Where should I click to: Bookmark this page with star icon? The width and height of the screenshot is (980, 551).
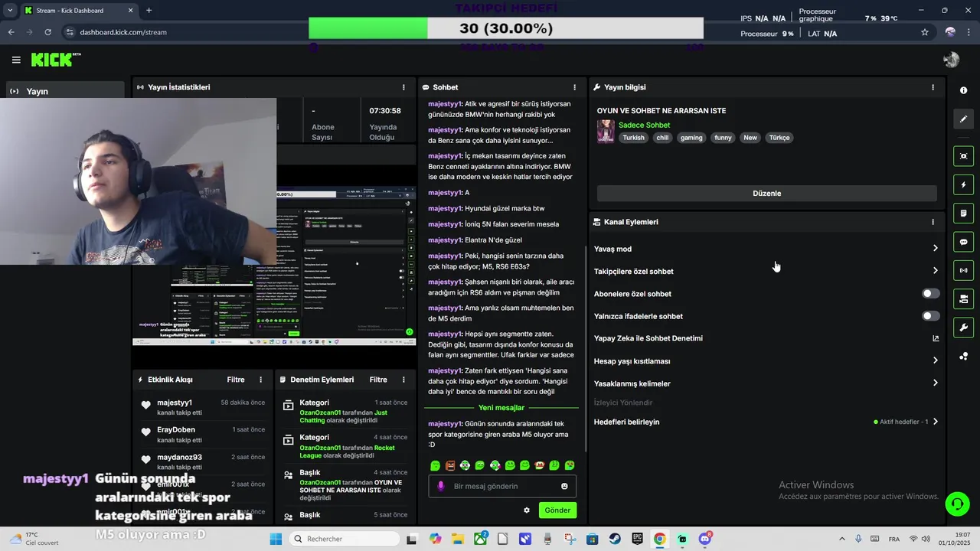tap(925, 32)
